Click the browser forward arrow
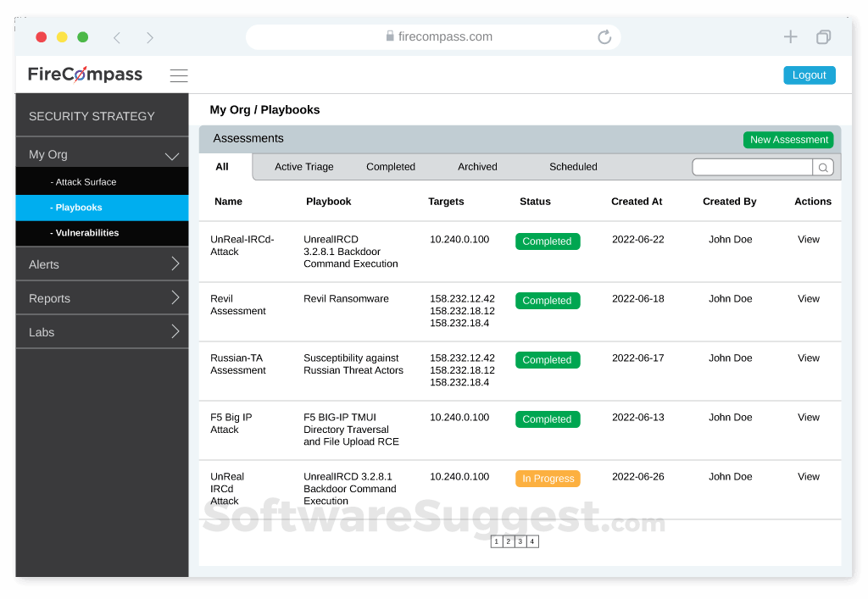Viewport: 868px width, 599px height. tap(150, 37)
